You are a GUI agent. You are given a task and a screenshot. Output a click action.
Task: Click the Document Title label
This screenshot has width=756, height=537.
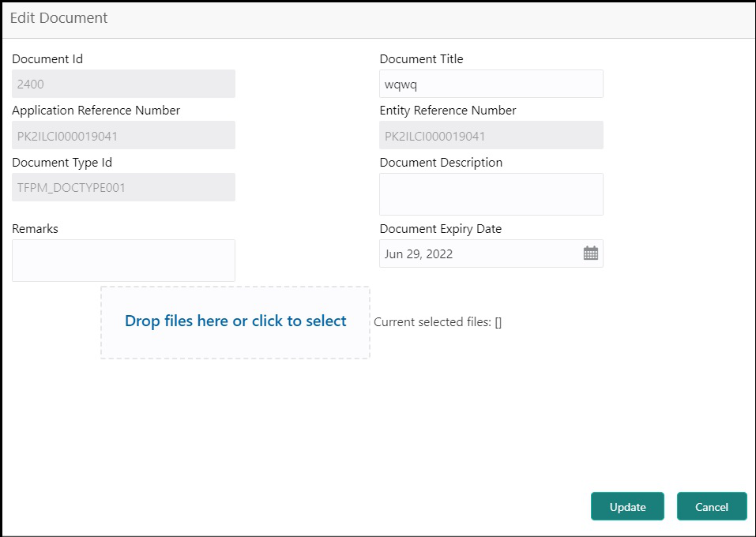[421, 58]
